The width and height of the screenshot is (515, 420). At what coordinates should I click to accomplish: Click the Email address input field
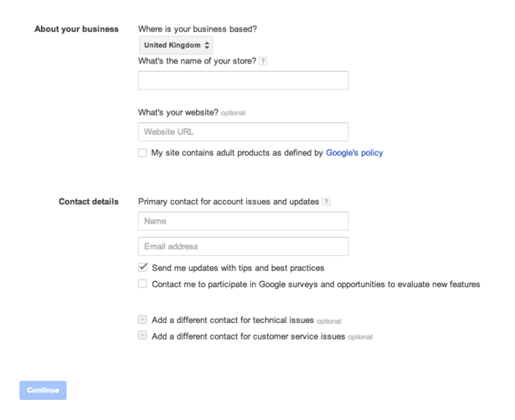pyautogui.click(x=244, y=247)
